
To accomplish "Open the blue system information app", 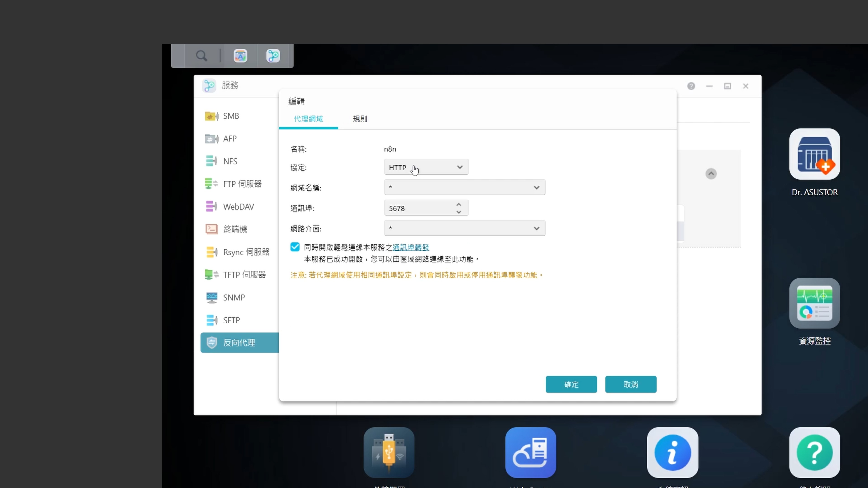I will pyautogui.click(x=672, y=452).
